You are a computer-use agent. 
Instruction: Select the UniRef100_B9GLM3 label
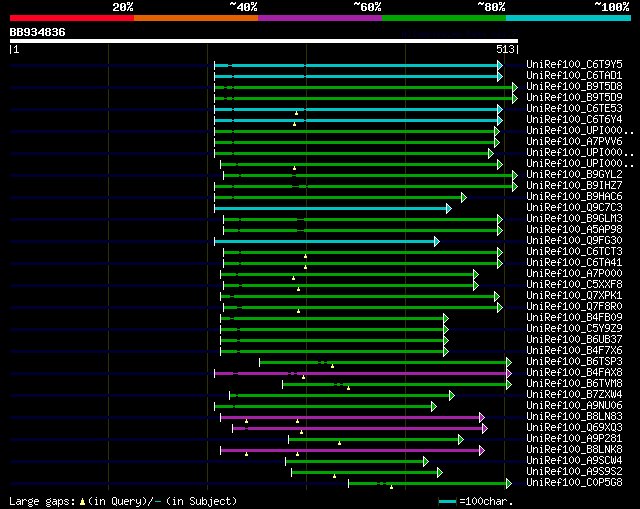tap(574, 218)
